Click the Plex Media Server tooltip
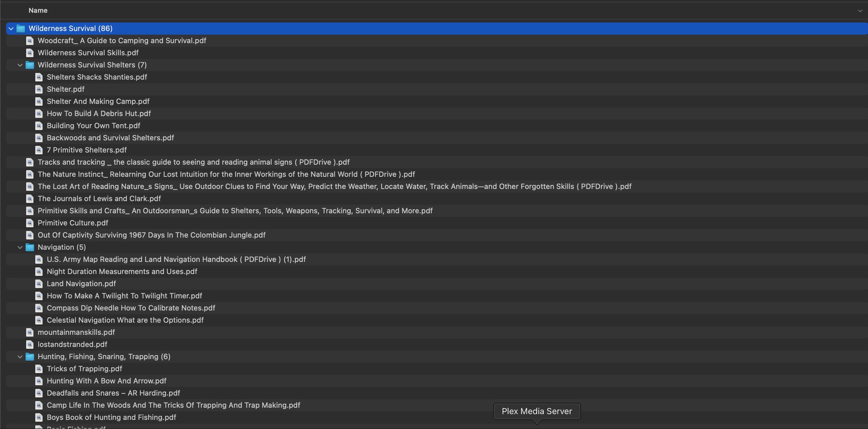The width and height of the screenshot is (868, 429). tap(537, 411)
